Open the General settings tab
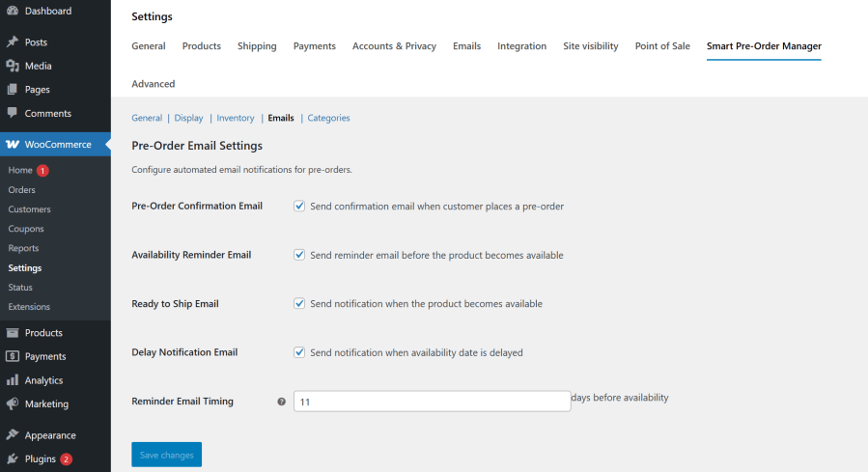The height and width of the screenshot is (472, 868). coord(149,46)
